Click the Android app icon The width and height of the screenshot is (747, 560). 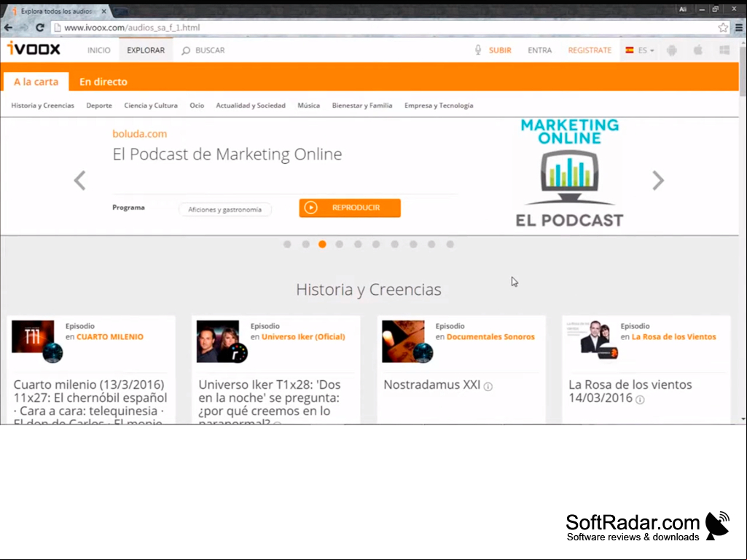(x=672, y=50)
